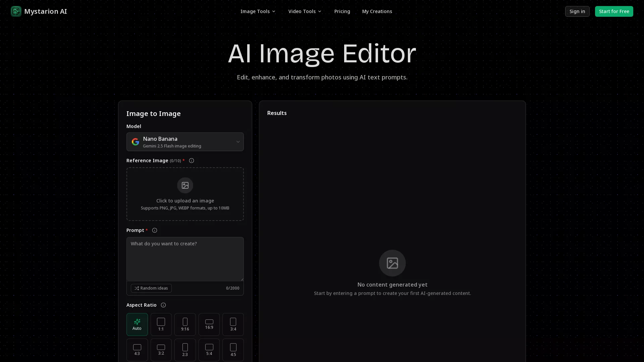Click the Aspect Ratio info icon
Image resolution: width=644 pixels, height=362 pixels.
coord(163,305)
